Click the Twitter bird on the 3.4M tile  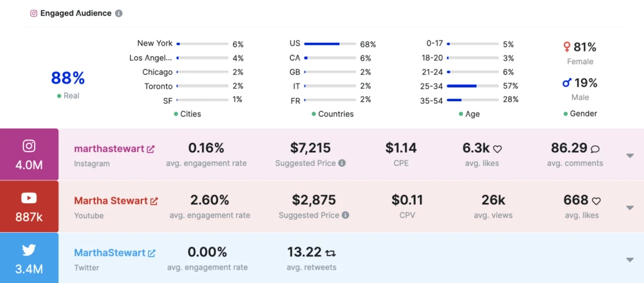29,250
